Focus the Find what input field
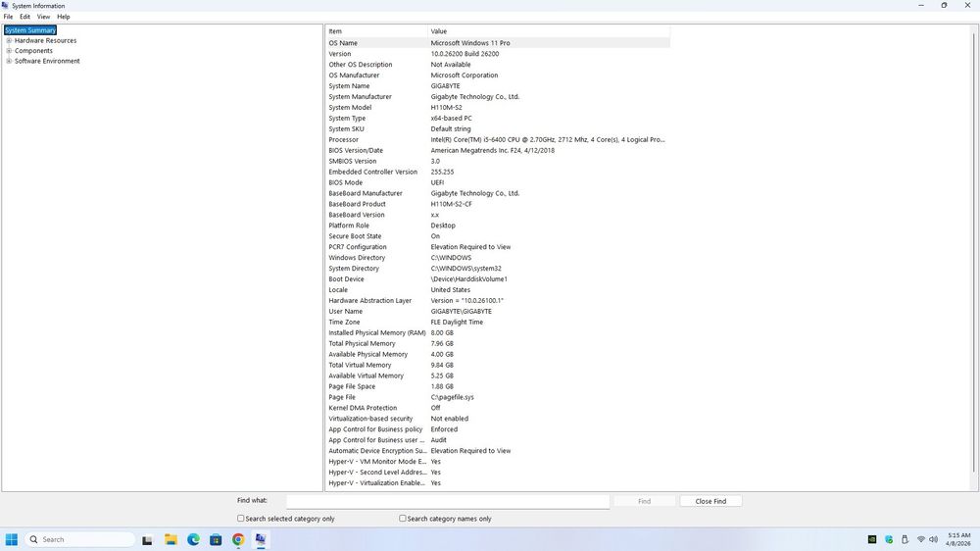980x551 pixels. coord(448,501)
